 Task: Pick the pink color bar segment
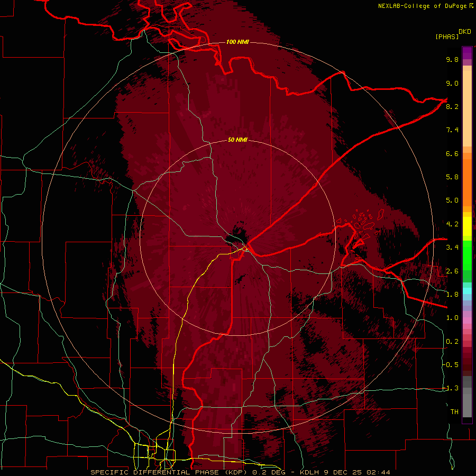[467, 321]
